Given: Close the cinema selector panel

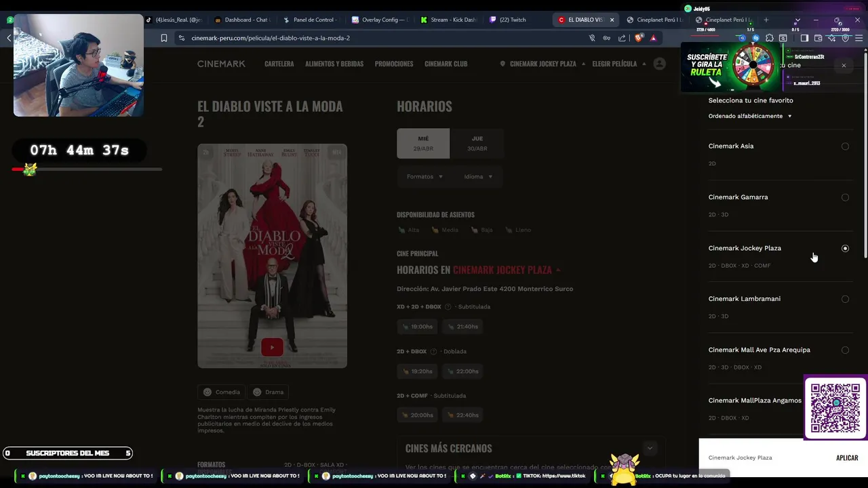Looking at the screenshot, I should [844, 66].
